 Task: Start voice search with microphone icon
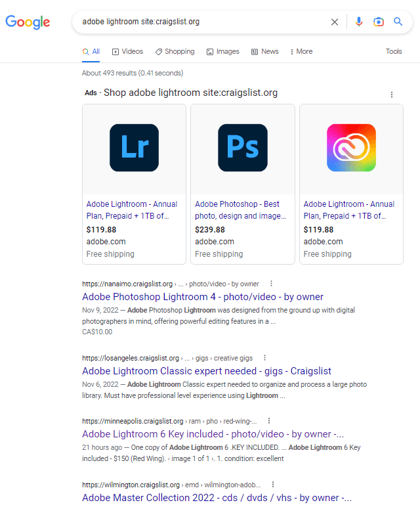coord(358,22)
